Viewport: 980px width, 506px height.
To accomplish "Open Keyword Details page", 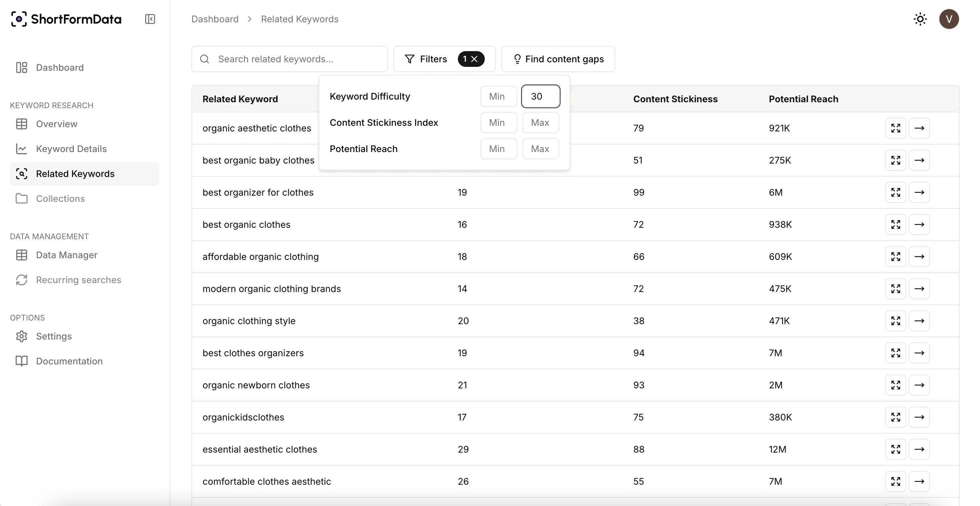I will pos(85,149).
